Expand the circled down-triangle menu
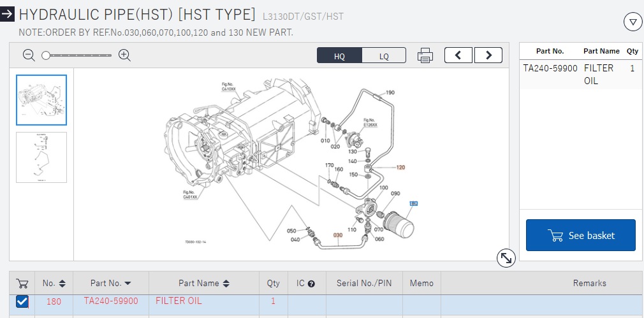Viewport: 644px width, 318px height. pyautogui.click(x=632, y=22)
